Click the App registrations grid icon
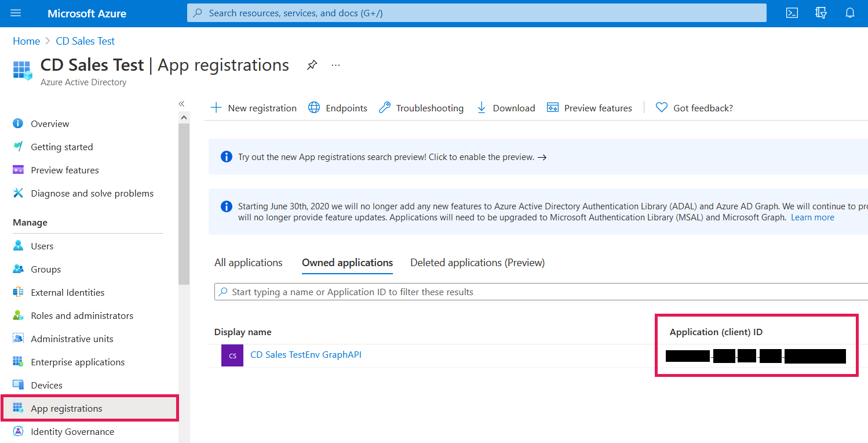 [18, 408]
